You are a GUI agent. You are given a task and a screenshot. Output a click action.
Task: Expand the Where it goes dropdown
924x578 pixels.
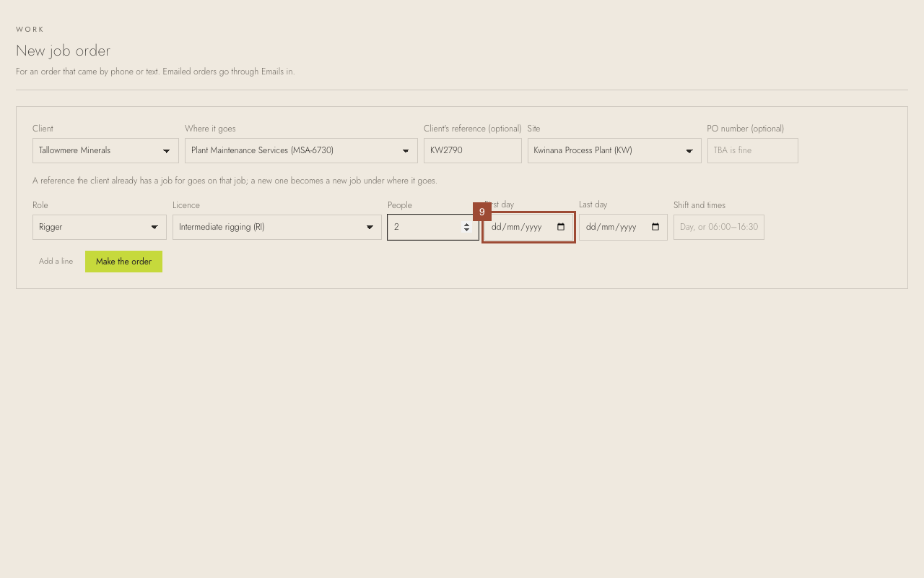[x=301, y=150]
